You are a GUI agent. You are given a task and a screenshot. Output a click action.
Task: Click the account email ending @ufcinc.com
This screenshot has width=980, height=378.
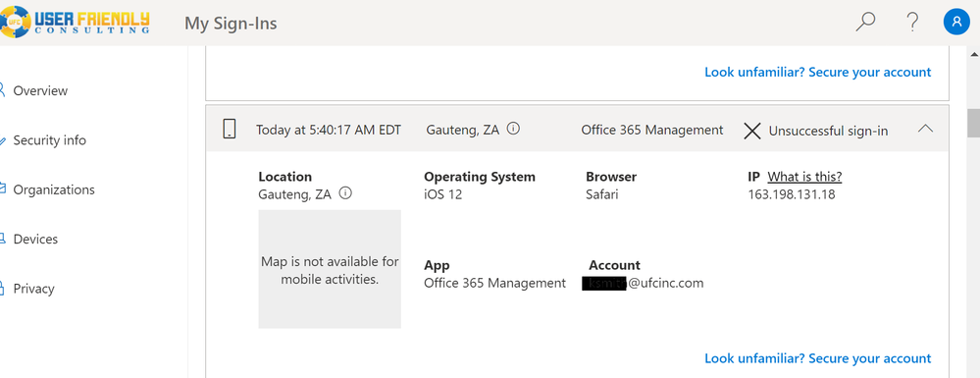click(643, 283)
